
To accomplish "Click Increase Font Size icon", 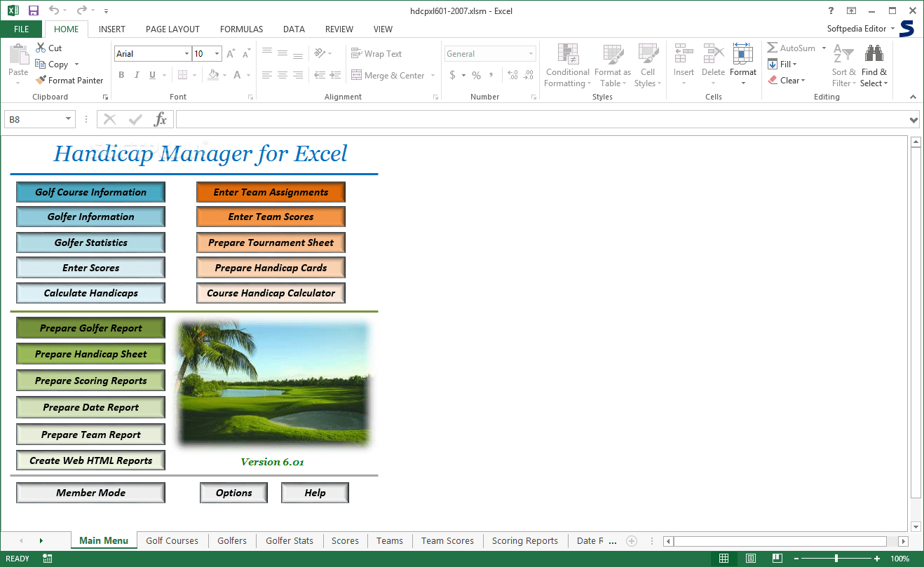I will click(231, 53).
